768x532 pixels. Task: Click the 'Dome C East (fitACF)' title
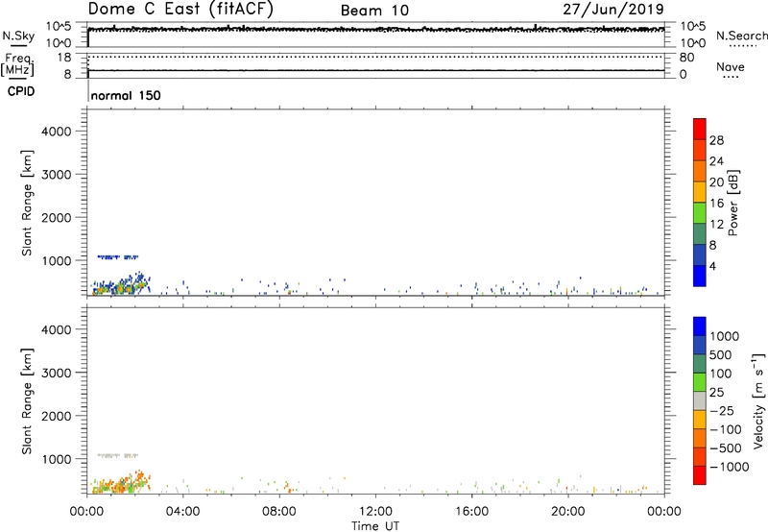pyautogui.click(x=180, y=10)
